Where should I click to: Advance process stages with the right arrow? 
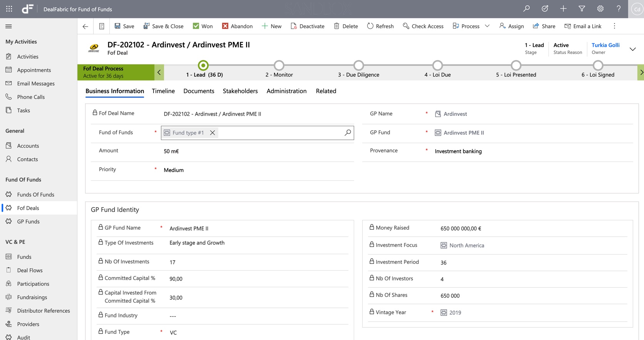[641, 72]
